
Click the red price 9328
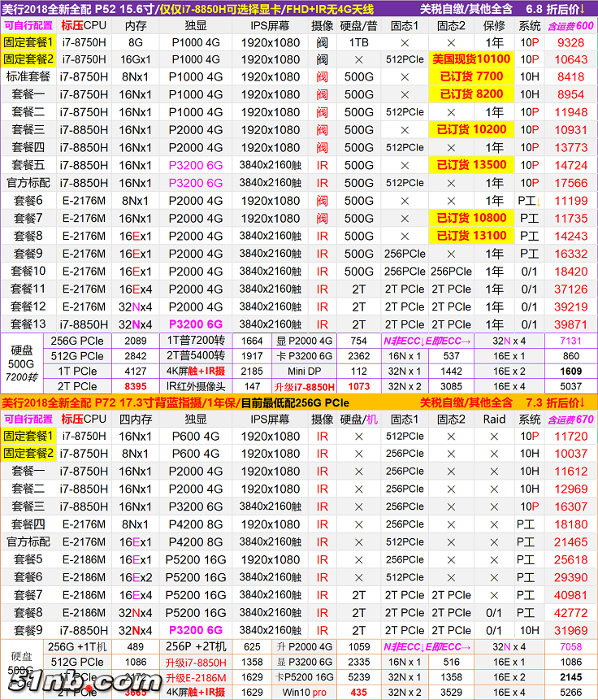coord(570,42)
